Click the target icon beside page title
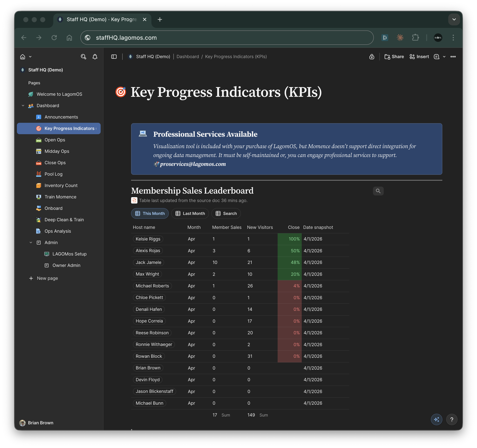This screenshot has width=477, height=448. pos(121,92)
